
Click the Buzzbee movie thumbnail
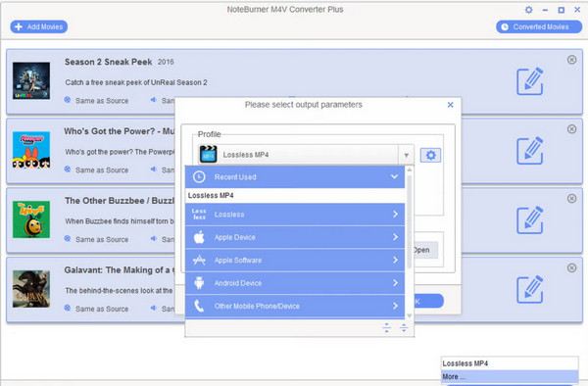[31, 219]
